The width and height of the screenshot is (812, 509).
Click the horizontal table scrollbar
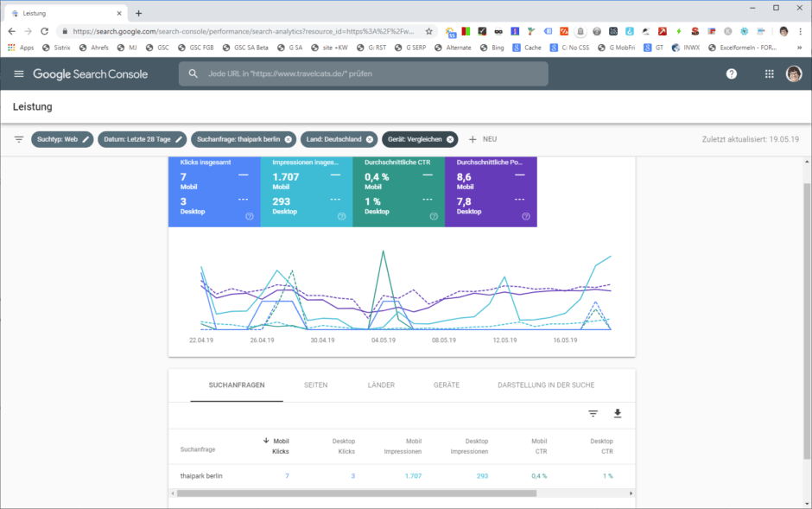point(357,493)
